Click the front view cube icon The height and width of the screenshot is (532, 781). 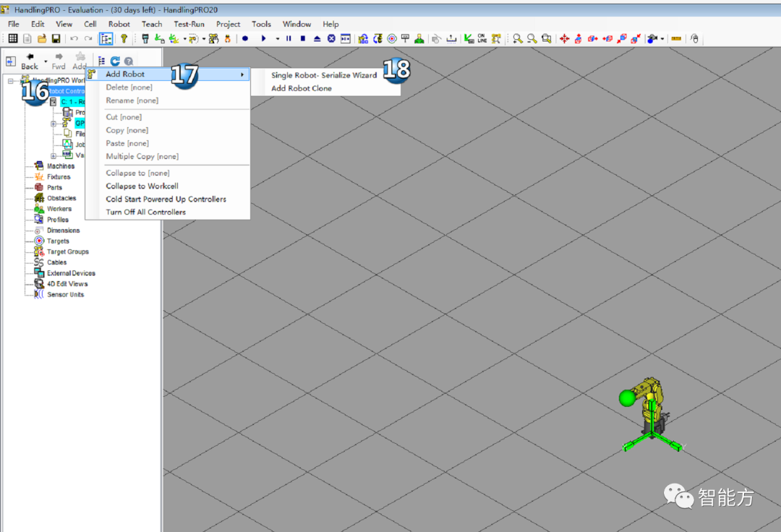pos(622,38)
